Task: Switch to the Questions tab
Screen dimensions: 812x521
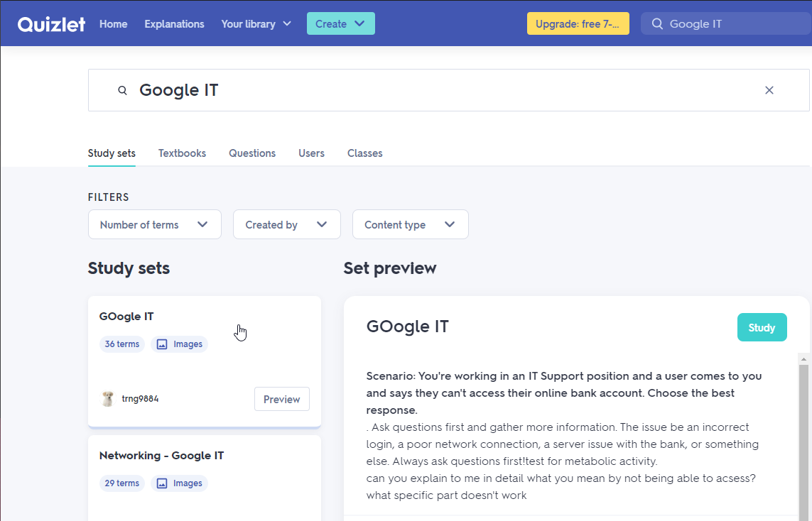Action: click(x=252, y=153)
